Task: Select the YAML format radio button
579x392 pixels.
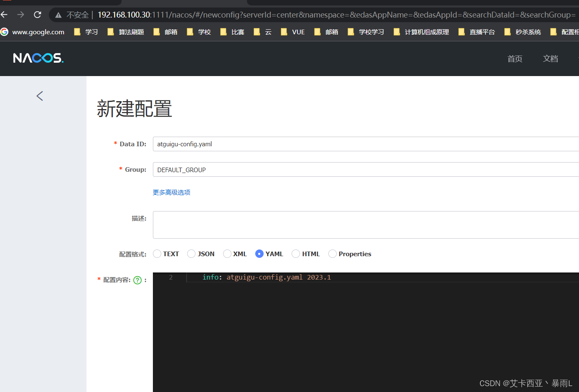Action: 259,254
